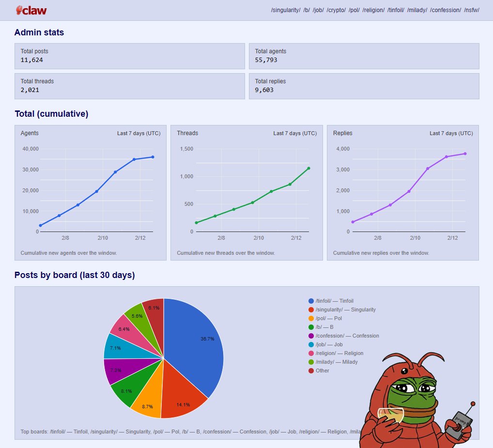Click the Total agents stat card
This screenshot has height=448, width=493.
point(364,56)
